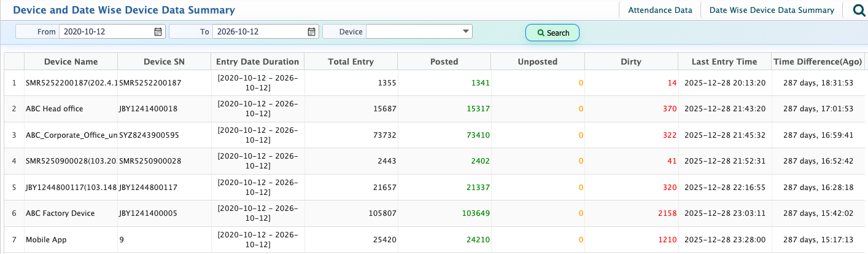Click posted value 21337
Viewport: 868px width, 254px height.
(478, 188)
